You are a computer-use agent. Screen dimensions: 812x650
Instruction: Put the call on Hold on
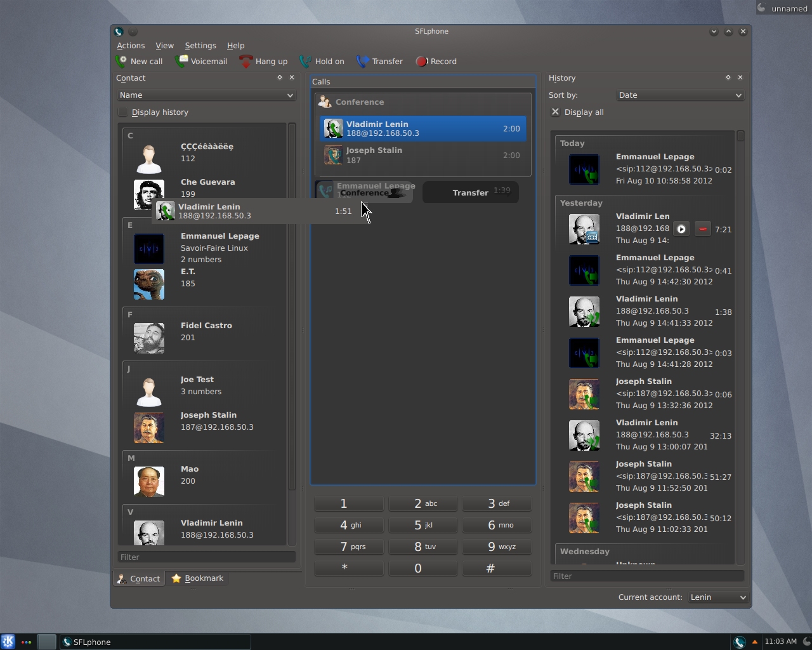[x=322, y=62]
